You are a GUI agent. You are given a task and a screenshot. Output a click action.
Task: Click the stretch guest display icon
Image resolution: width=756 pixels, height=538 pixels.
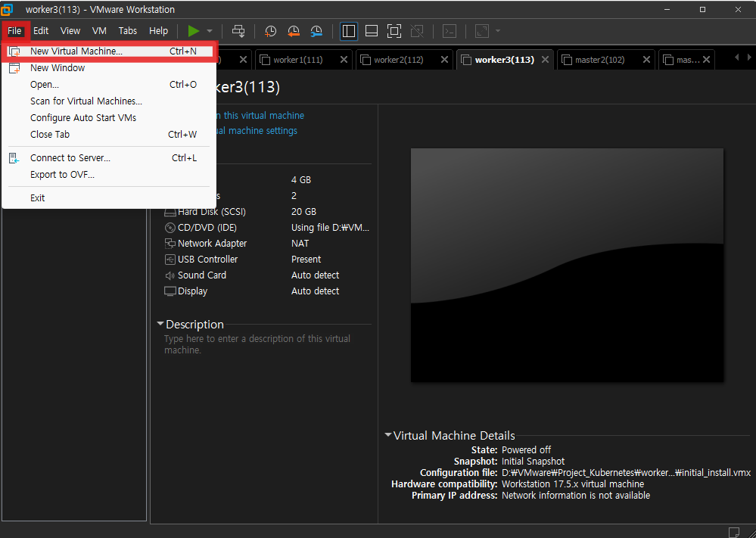click(481, 31)
